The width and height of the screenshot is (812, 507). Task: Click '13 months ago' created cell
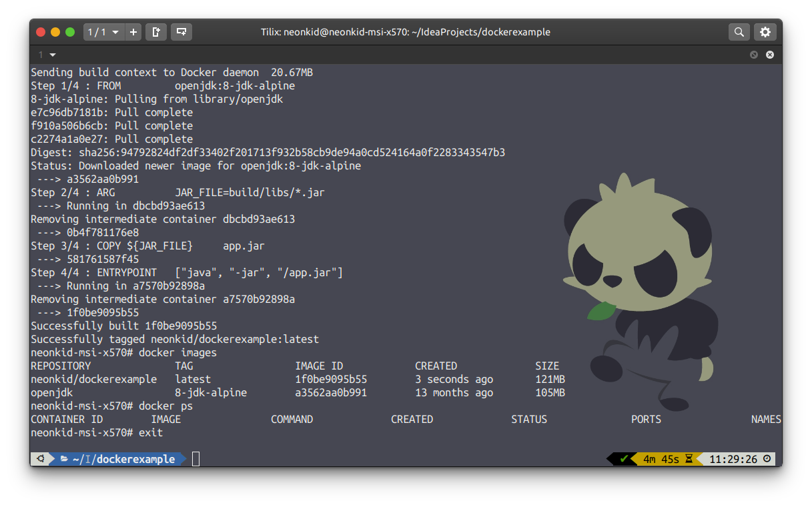click(454, 393)
